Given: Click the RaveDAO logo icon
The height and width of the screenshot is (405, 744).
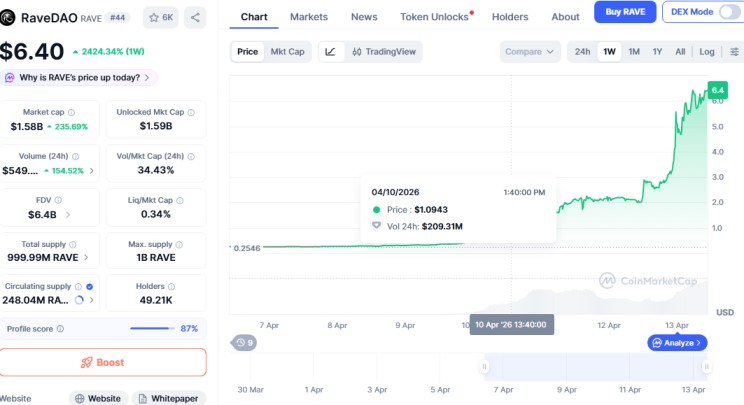Looking at the screenshot, I should coord(7,18).
